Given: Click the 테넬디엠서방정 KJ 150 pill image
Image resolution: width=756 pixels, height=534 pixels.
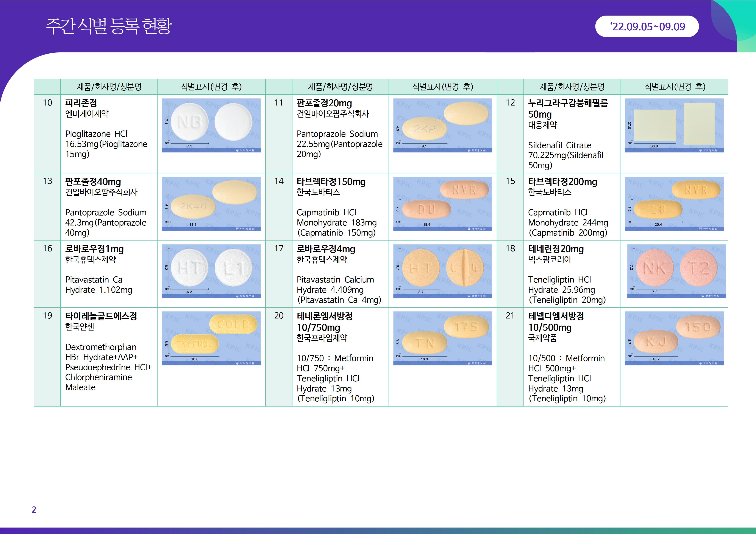Looking at the screenshot, I should pos(674,338).
